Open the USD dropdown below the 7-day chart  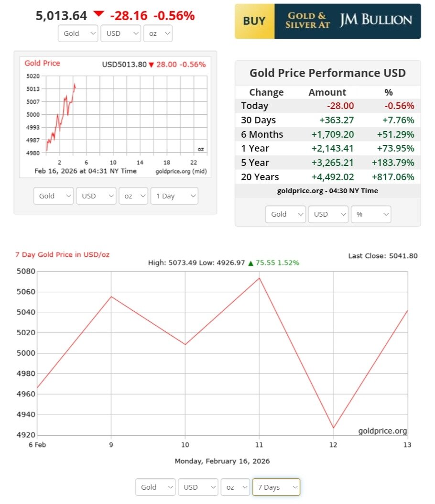click(198, 487)
